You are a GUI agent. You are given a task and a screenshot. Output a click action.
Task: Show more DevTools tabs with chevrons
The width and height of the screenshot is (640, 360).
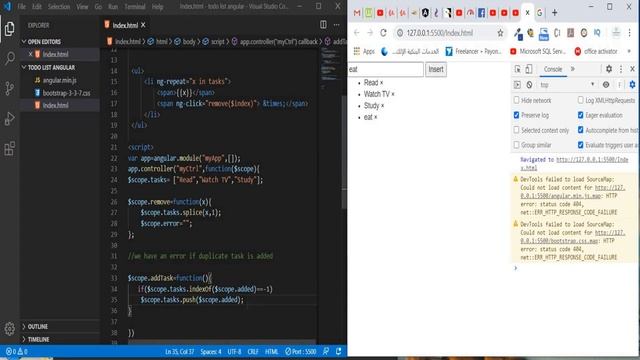tap(573, 69)
